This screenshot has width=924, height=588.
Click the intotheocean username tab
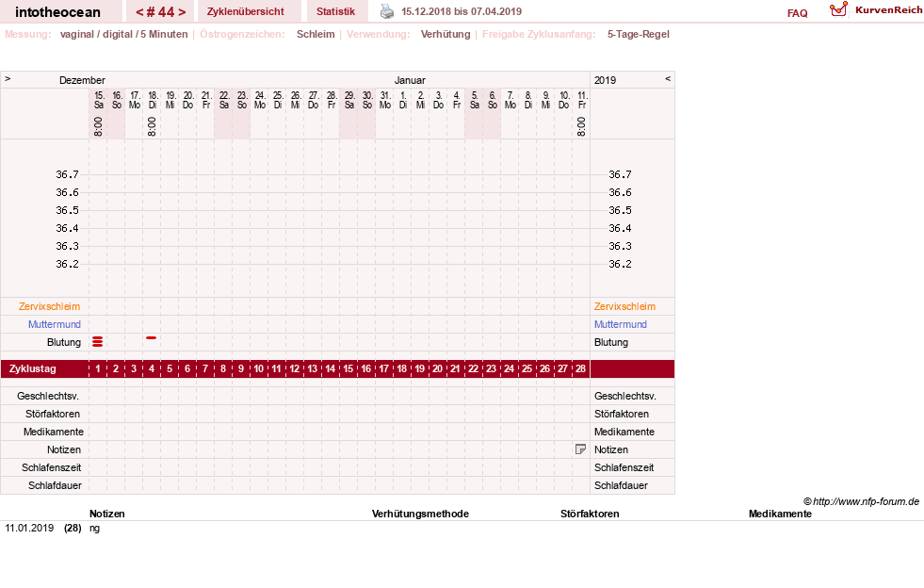[x=57, y=12]
